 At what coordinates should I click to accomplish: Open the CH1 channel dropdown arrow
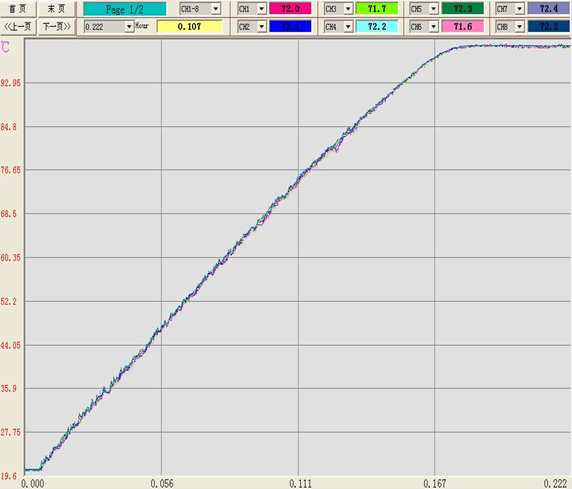coord(262,8)
